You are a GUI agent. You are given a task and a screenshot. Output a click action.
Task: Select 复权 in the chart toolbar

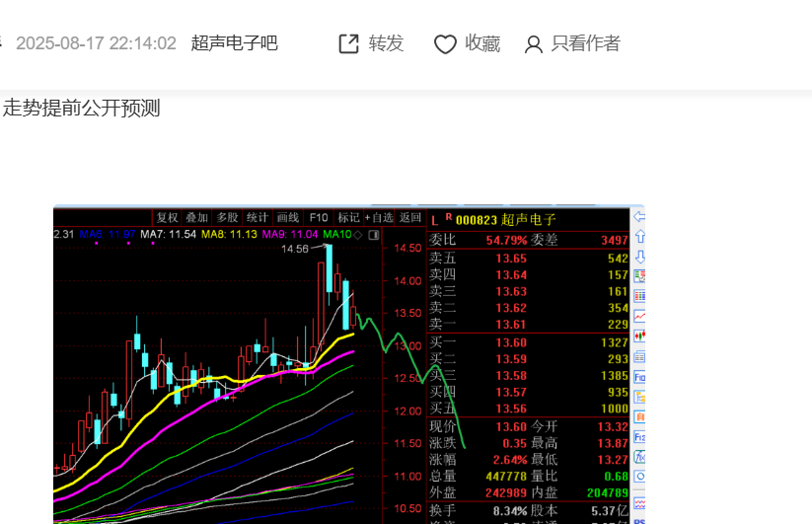click(x=167, y=217)
